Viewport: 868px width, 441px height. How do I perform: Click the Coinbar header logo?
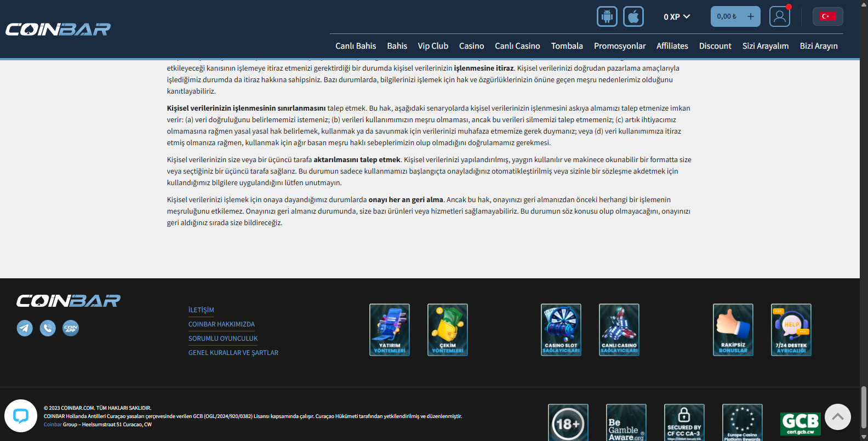pos(58,29)
